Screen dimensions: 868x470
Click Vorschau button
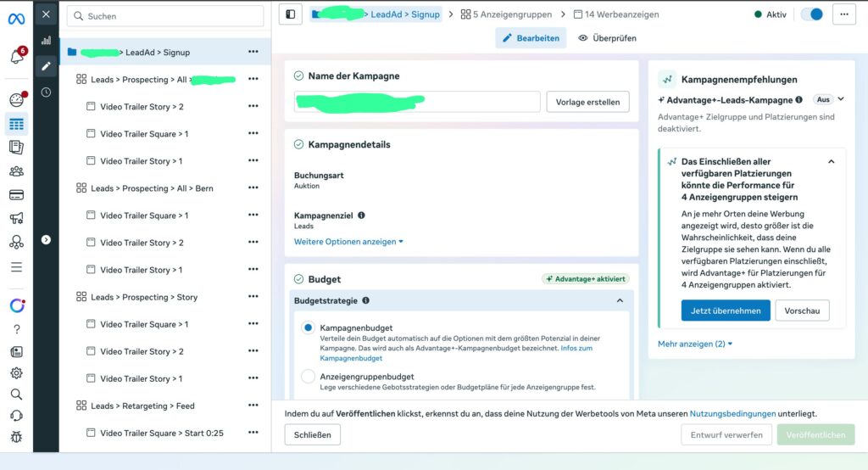coord(802,311)
